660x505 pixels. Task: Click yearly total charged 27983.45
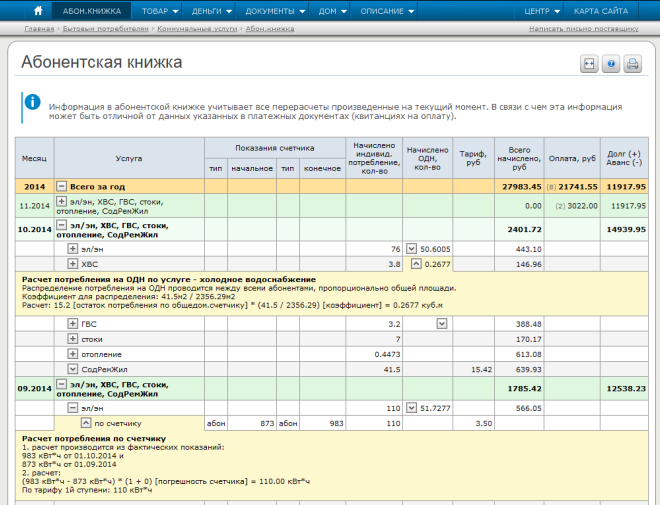[522, 186]
